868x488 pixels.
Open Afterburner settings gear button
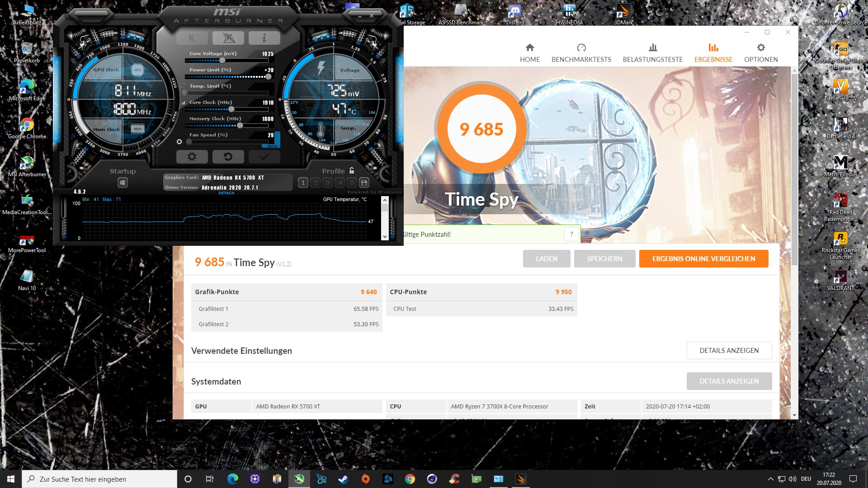pyautogui.click(x=192, y=157)
